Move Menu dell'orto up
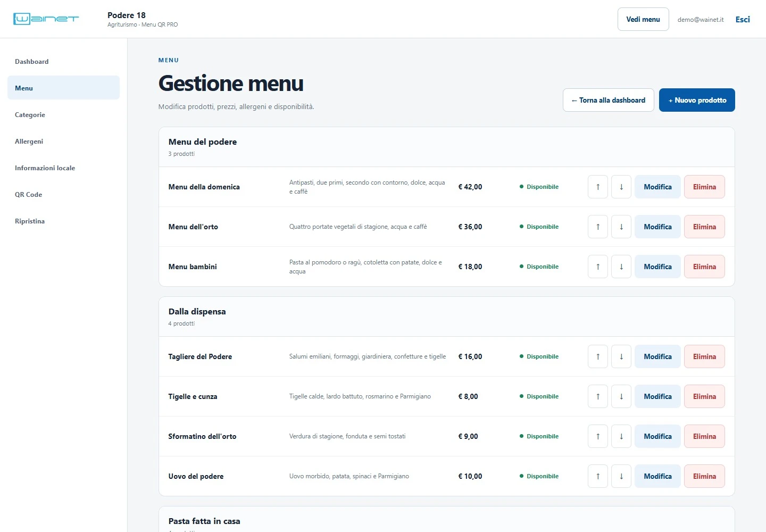Image resolution: width=766 pixels, height=532 pixels. [598, 227]
